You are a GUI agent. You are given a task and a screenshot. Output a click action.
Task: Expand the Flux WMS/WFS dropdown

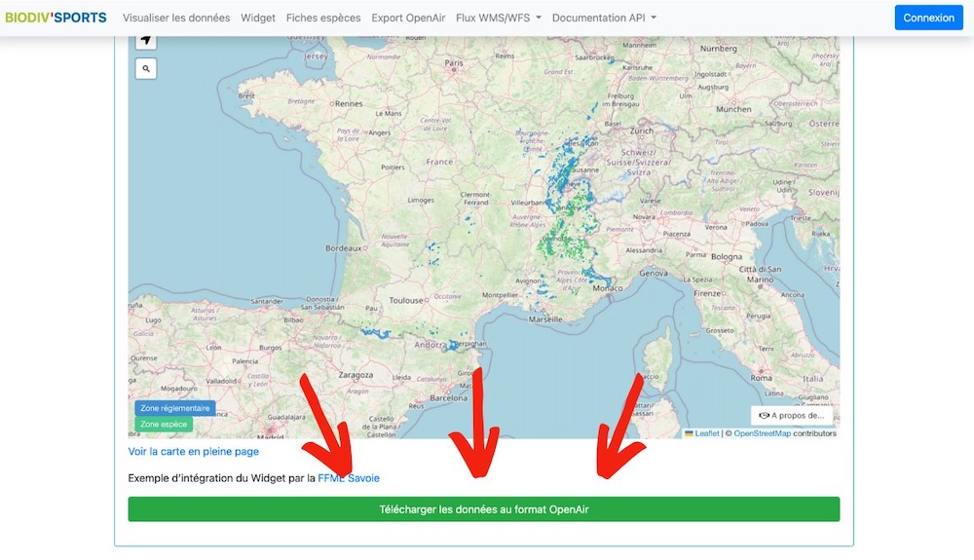(499, 18)
